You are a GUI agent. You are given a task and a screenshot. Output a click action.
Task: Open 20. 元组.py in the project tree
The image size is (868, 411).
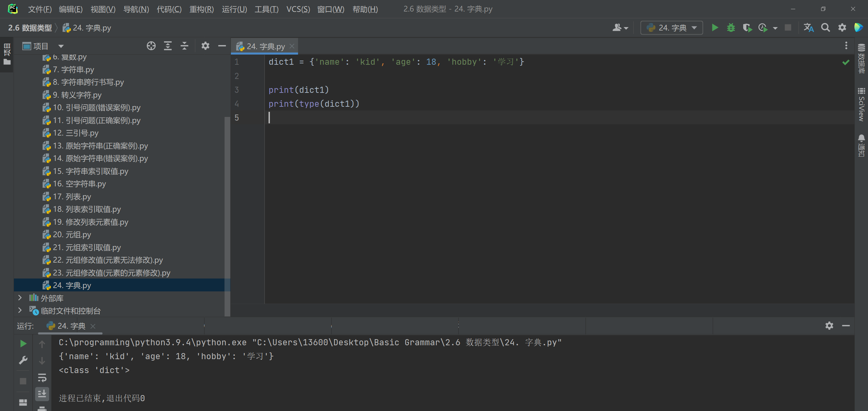pyautogui.click(x=72, y=234)
